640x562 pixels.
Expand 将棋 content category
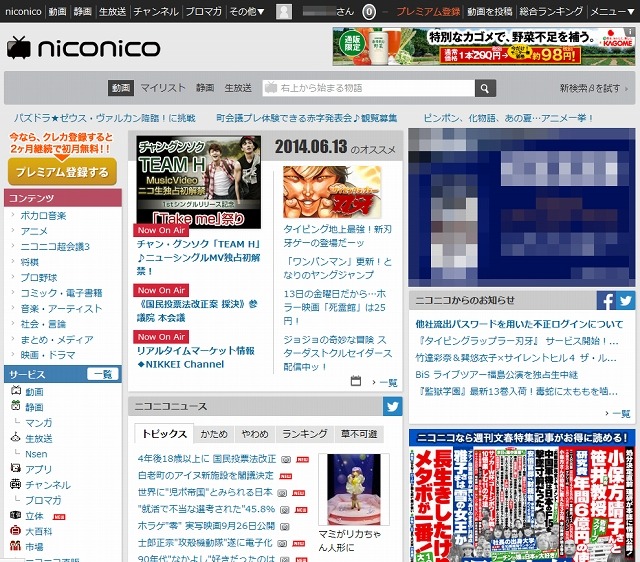[29, 262]
